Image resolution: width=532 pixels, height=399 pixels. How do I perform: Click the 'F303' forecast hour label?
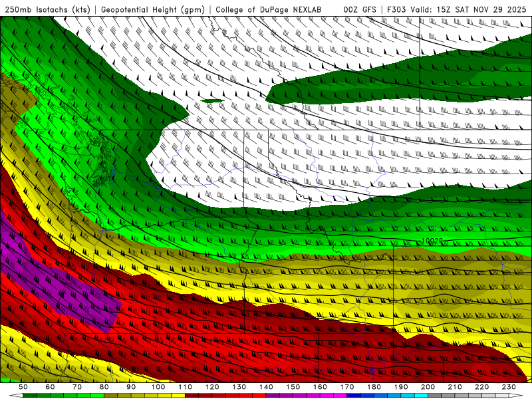(397, 9)
